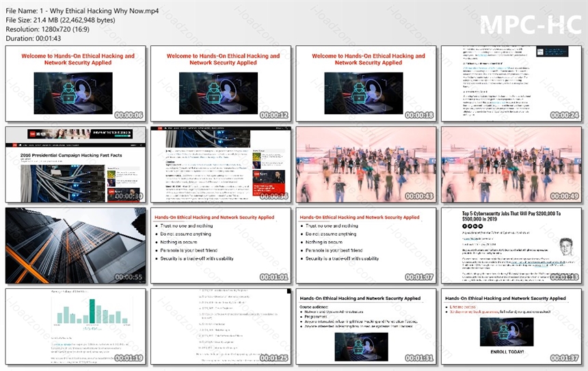The image size is (588, 371).
Task: Open the skyscraper frame at 00:00:55
Action: [x=75, y=245]
